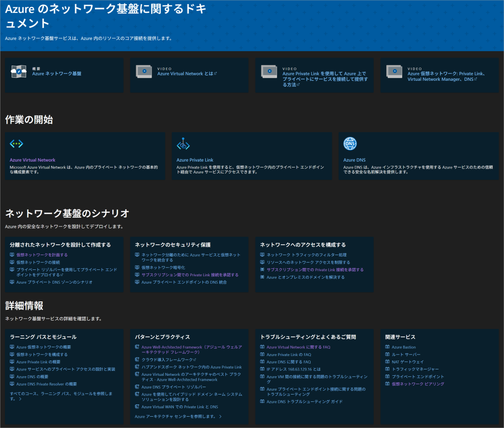
Task: Open Azure DNS トラブルシューティング ガイド link
Action: 304,402
